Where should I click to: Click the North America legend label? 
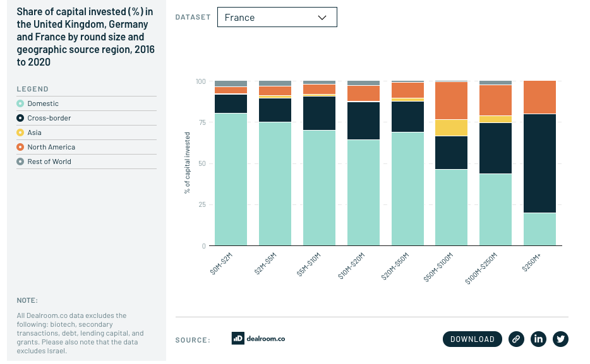point(51,147)
